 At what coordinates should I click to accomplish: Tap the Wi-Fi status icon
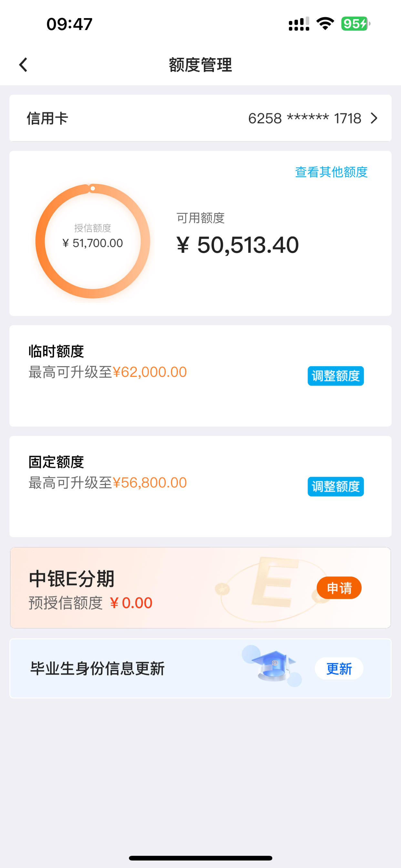325,24
